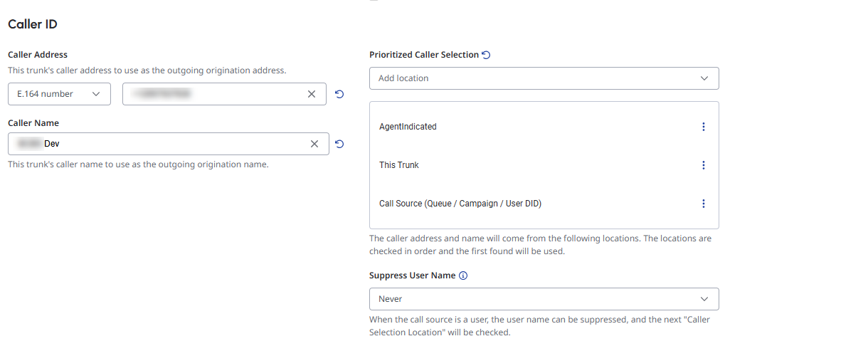Viewport: 868px width, 346px height.
Task: Click the Caller Name field label
Action: click(33, 123)
